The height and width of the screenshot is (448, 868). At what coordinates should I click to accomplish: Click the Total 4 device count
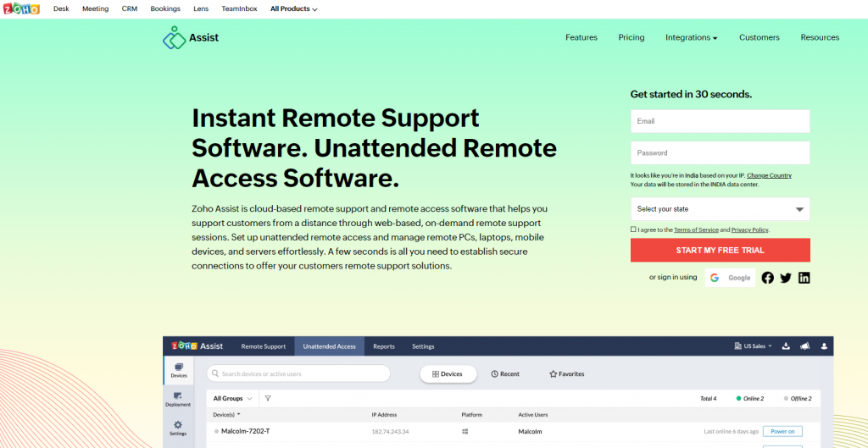(x=708, y=398)
